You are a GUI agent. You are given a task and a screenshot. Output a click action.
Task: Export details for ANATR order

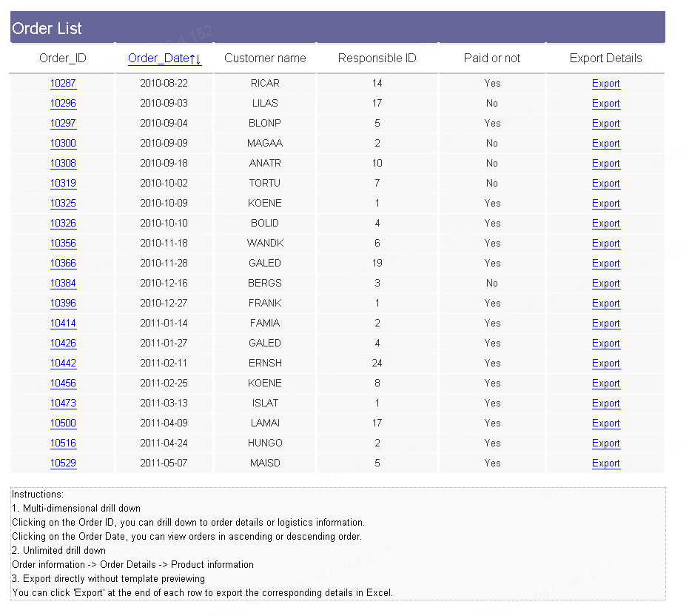[605, 164]
